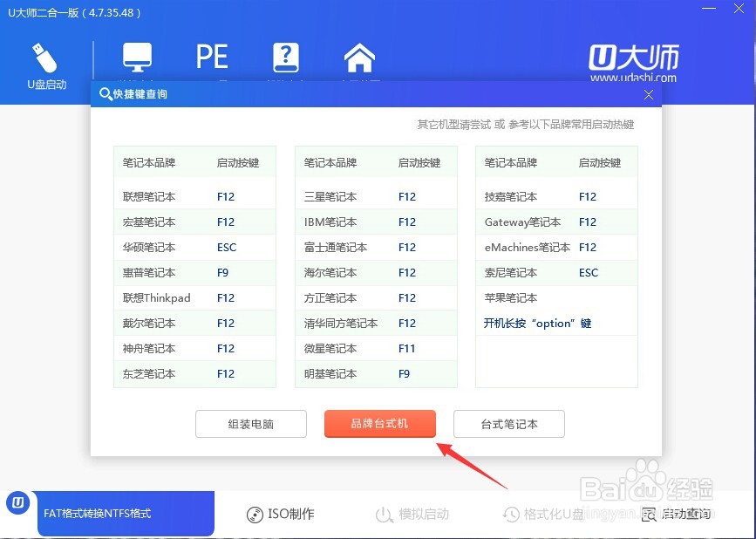Select the 清华同方笔记本 row

(x=376, y=323)
